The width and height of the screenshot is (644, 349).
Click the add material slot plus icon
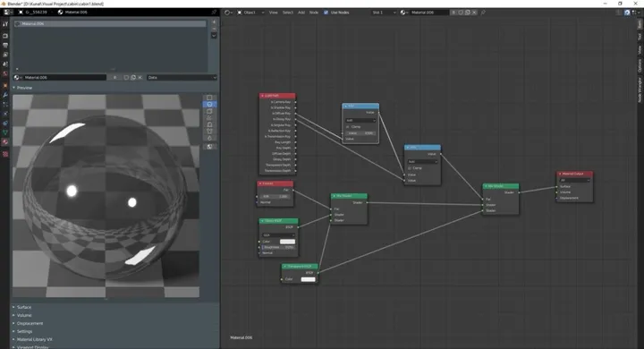click(214, 22)
